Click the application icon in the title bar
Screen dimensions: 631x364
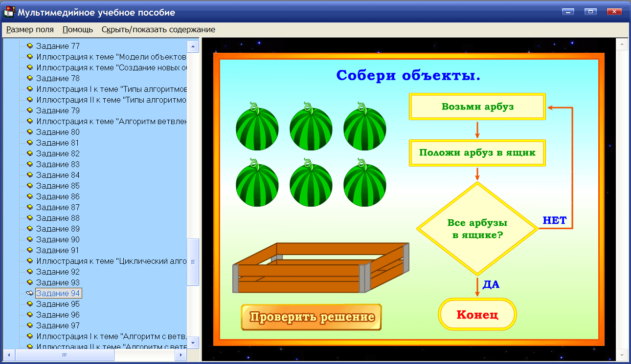[x=9, y=12]
